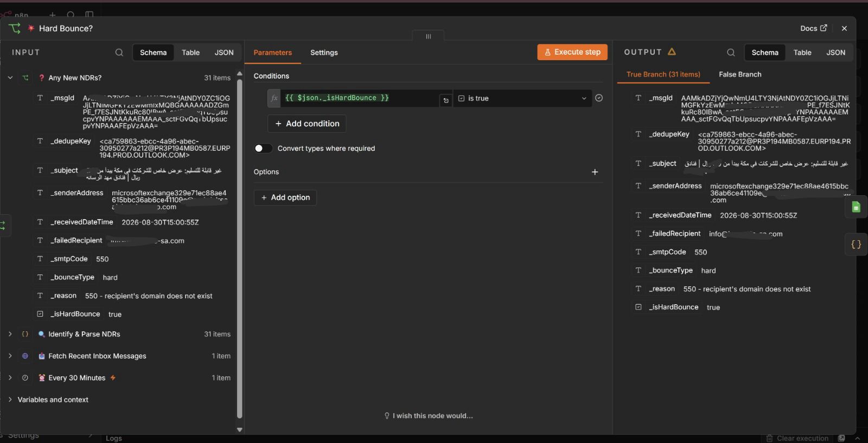Click the drag handle above Parameters
This screenshot has height=443, width=868.
pyautogui.click(x=429, y=36)
